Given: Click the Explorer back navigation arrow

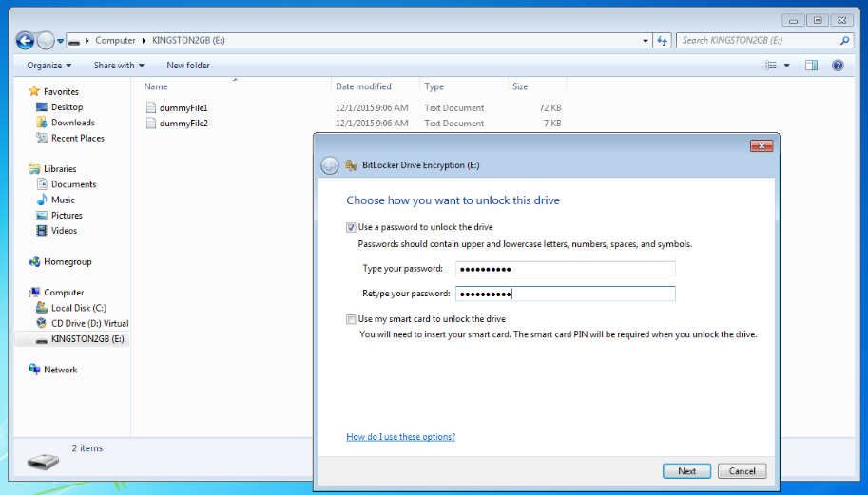Looking at the screenshot, I should pyautogui.click(x=25, y=40).
